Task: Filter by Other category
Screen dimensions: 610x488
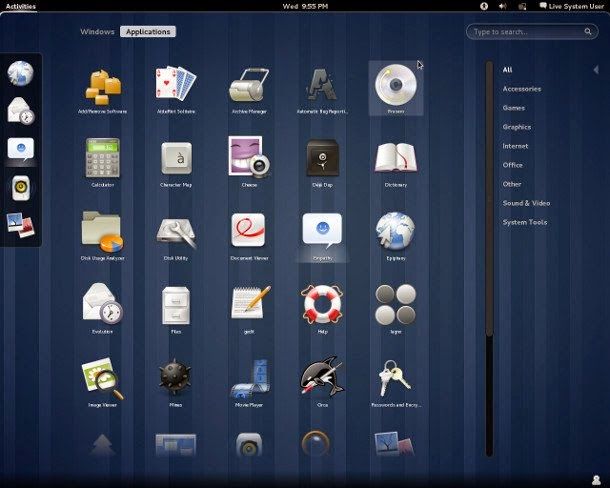Action: pyautogui.click(x=512, y=184)
